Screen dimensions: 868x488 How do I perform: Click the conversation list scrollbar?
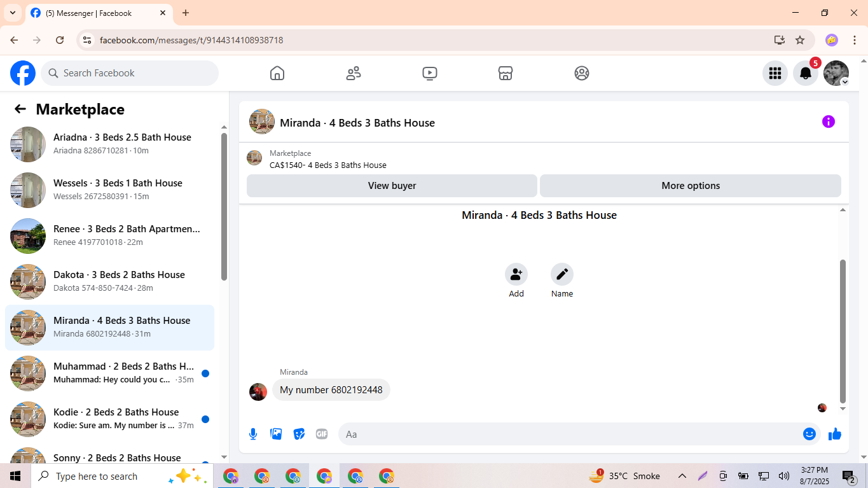pos(224,206)
